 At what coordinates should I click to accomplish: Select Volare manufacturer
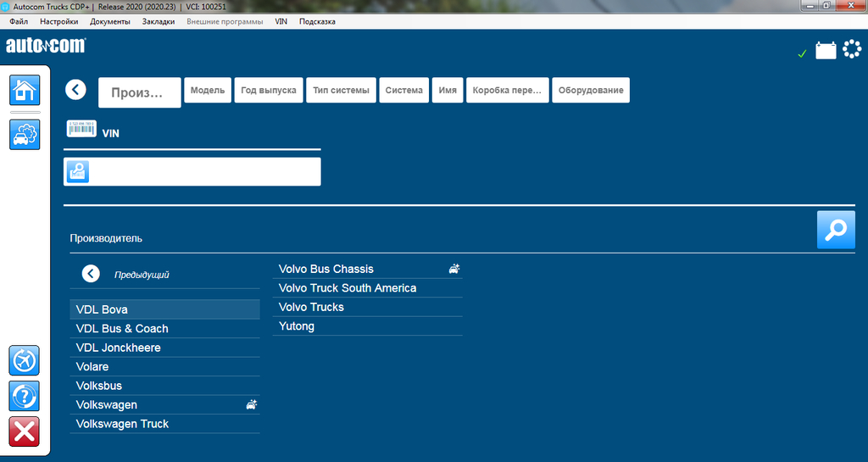click(165, 367)
